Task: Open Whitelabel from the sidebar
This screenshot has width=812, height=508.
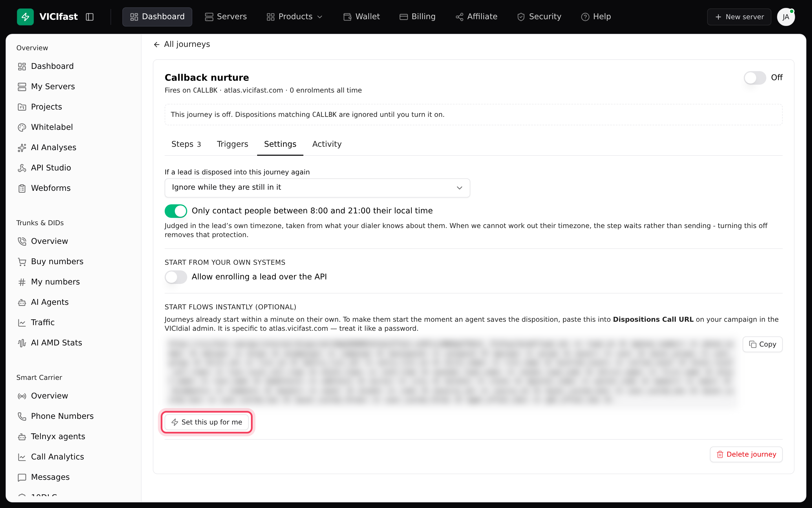Action: tap(45, 127)
